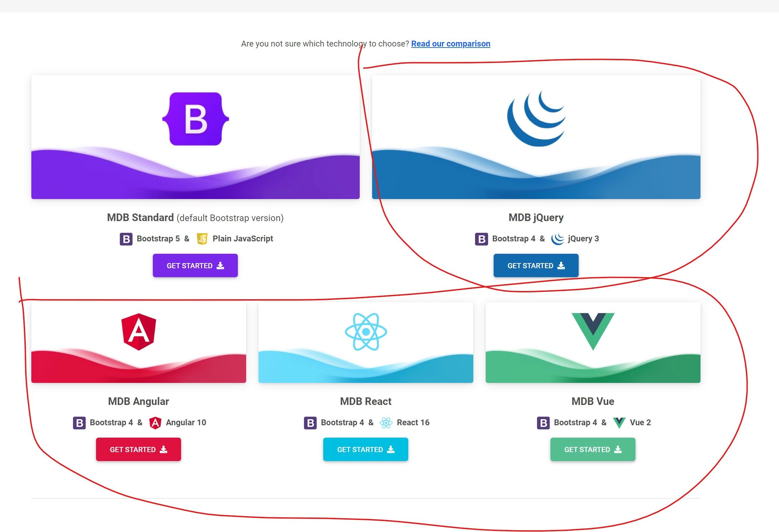Click the Bootstrap 4 label under MDB Angular
This screenshot has width=779, height=532.
pyautogui.click(x=111, y=423)
